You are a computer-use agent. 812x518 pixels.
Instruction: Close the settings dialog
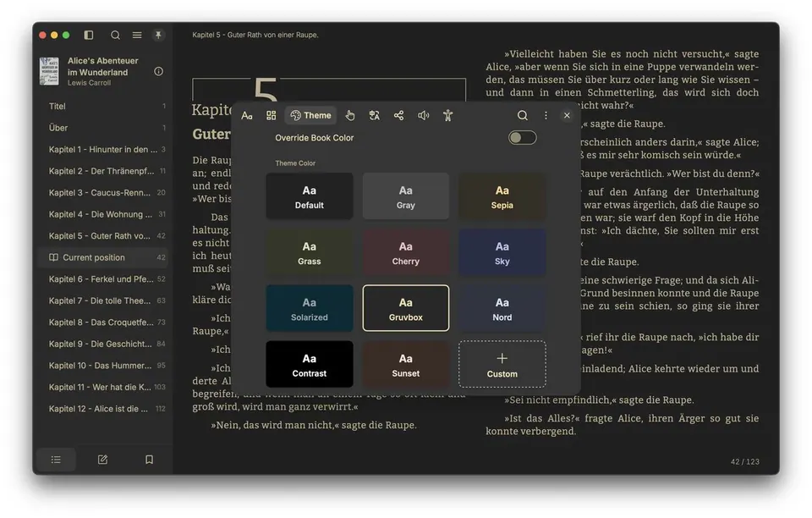pyautogui.click(x=567, y=115)
